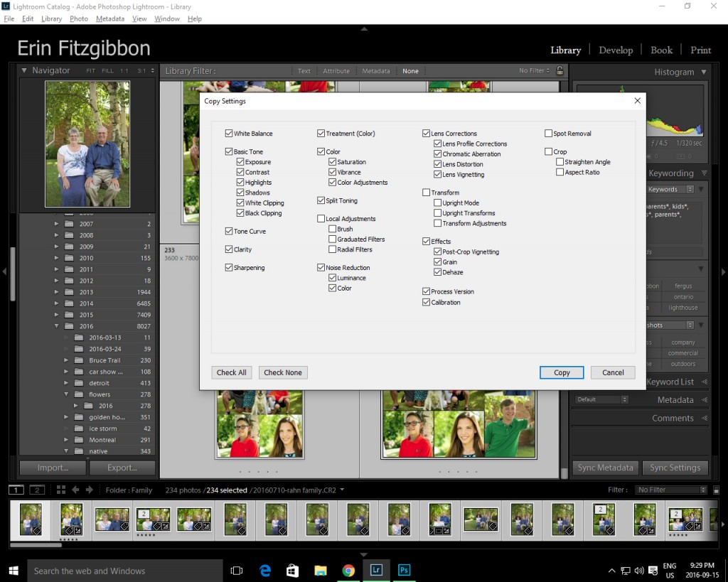
Task: Expand the Bruce Trail folder
Action: point(66,360)
